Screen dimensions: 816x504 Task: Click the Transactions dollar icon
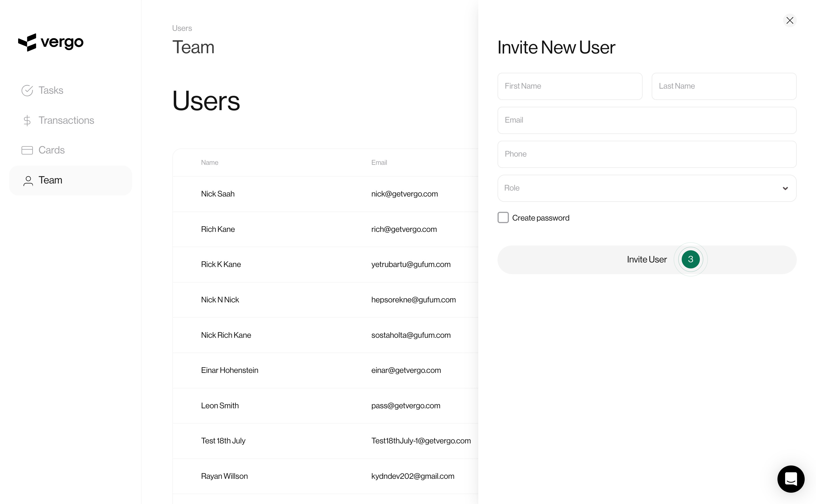pyautogui.click(x=27, y=120)
